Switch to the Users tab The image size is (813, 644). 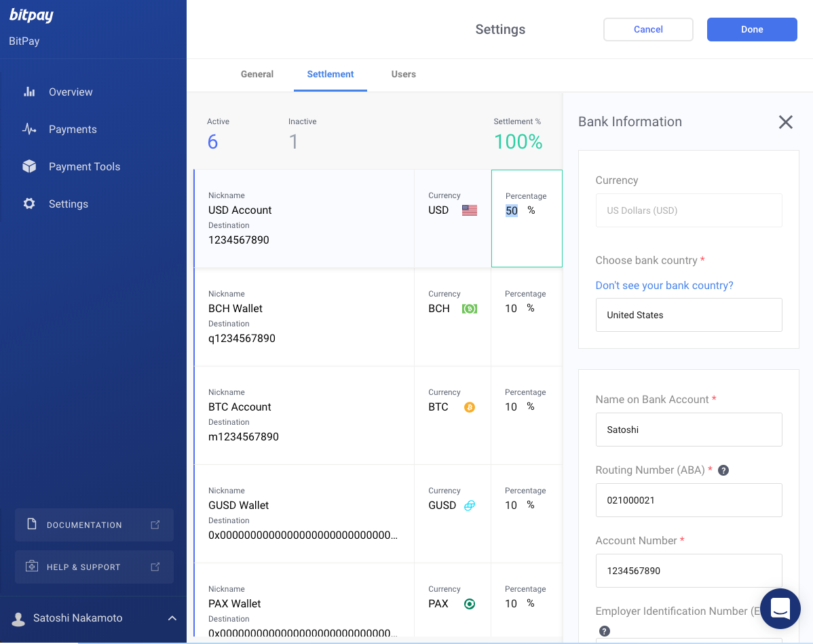point(403,74)
